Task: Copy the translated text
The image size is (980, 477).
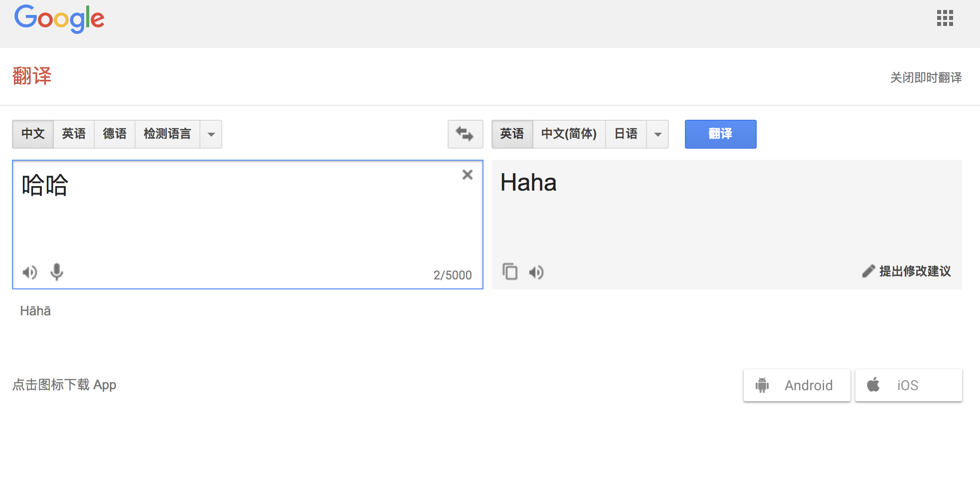Action: [x=510, y=272]
